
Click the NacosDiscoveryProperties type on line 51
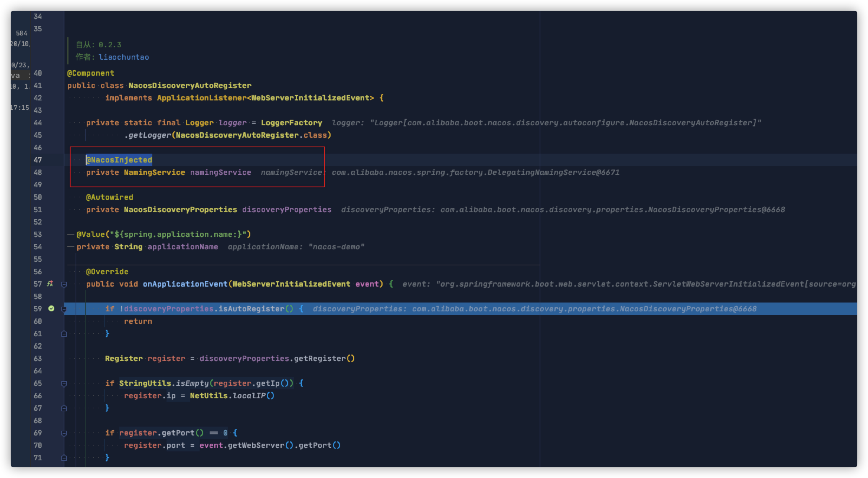point(180,209)
